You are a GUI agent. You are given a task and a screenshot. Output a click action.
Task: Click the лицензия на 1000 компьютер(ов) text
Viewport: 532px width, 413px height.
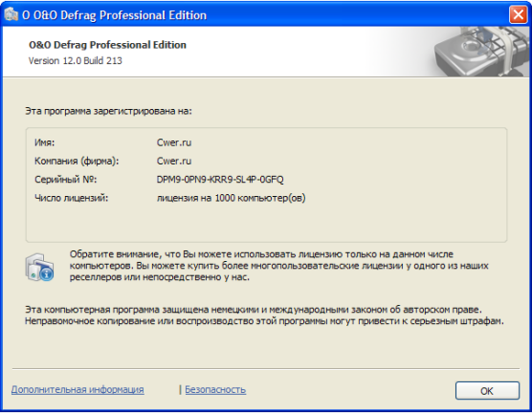click(x=231, y=198)
